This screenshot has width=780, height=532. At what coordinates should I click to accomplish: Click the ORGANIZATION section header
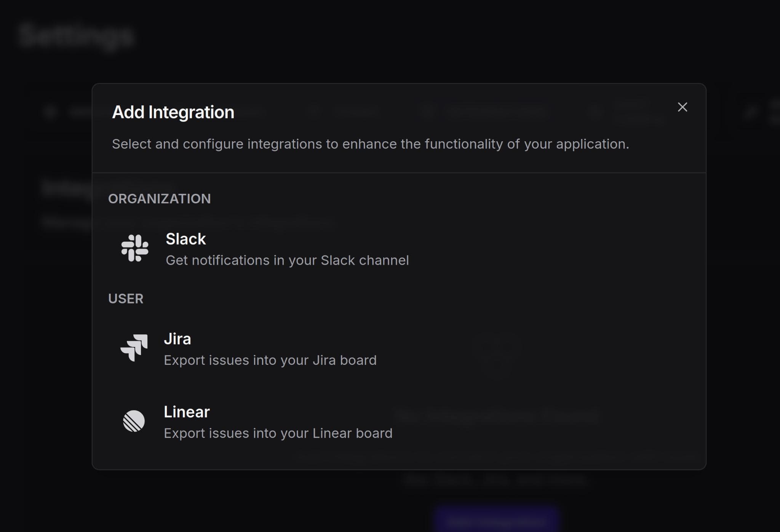tap(159, 199)
